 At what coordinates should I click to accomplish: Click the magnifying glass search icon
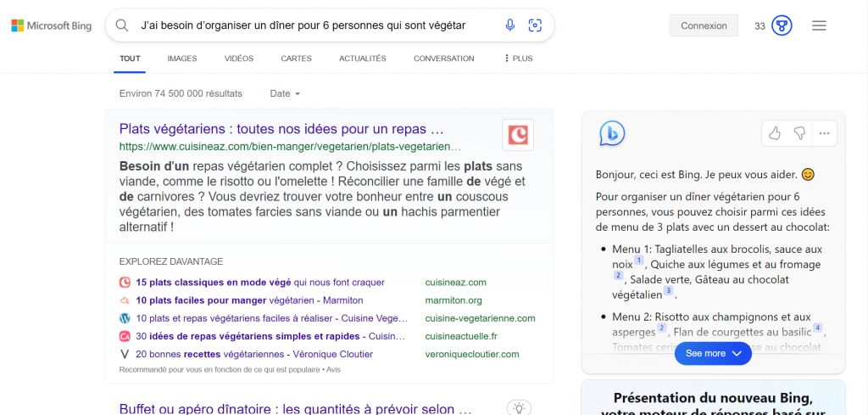point(122,25)
